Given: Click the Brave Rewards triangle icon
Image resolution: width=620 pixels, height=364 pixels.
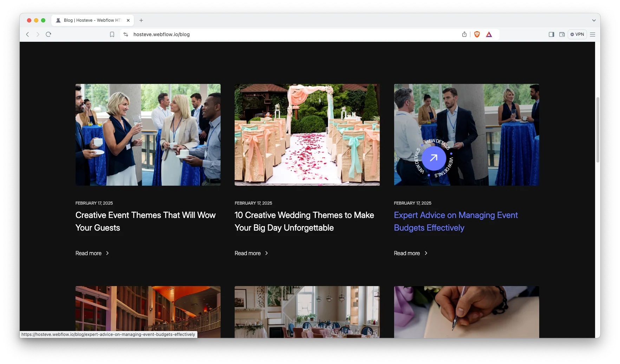Looking at the screenshot, I should coord(489,34).
